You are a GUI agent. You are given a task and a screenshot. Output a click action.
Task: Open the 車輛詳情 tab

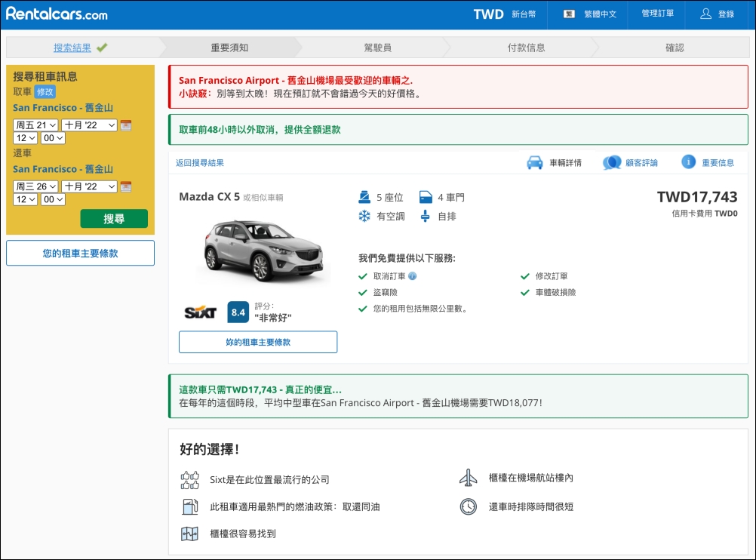555,162
